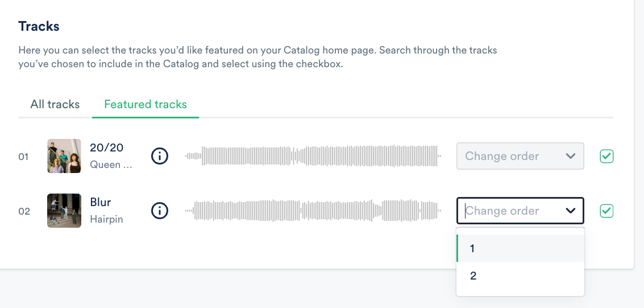This screenshot has width=644, height=308.
Task: Select the Featured tracks tab
Action: pos(146,104)
